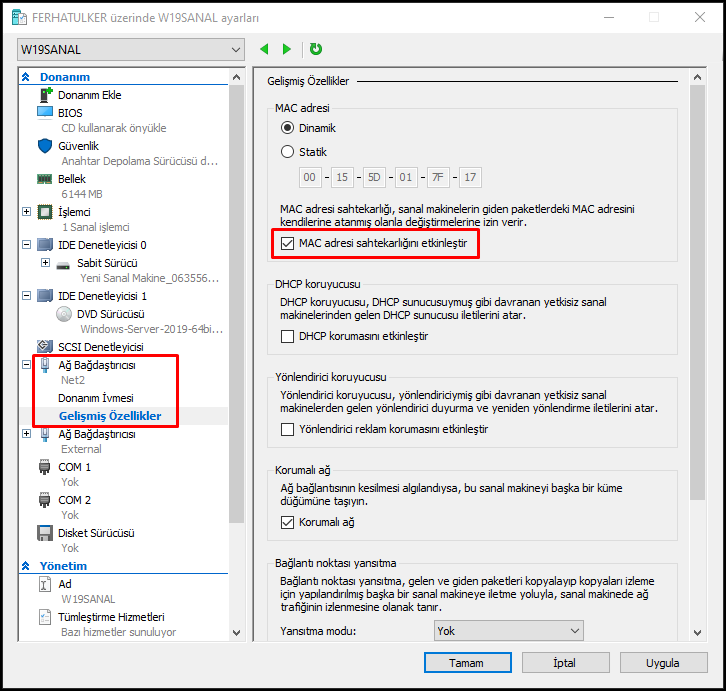Click the green forward navigation arrow

point(288,49)
